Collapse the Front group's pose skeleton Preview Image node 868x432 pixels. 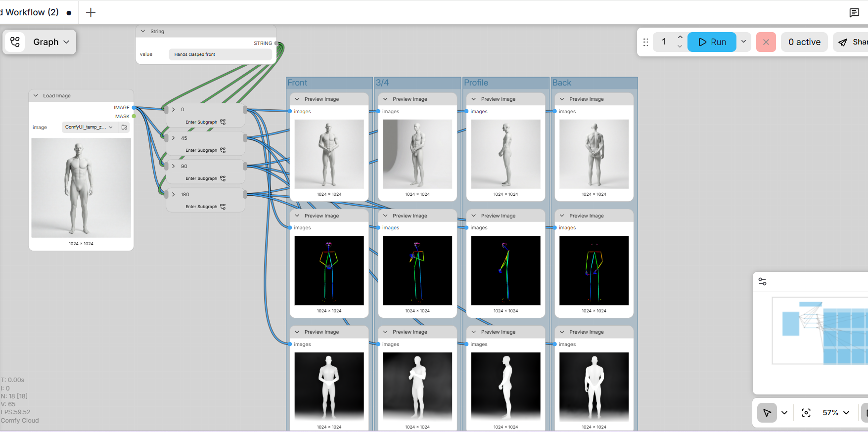(297, 216)
